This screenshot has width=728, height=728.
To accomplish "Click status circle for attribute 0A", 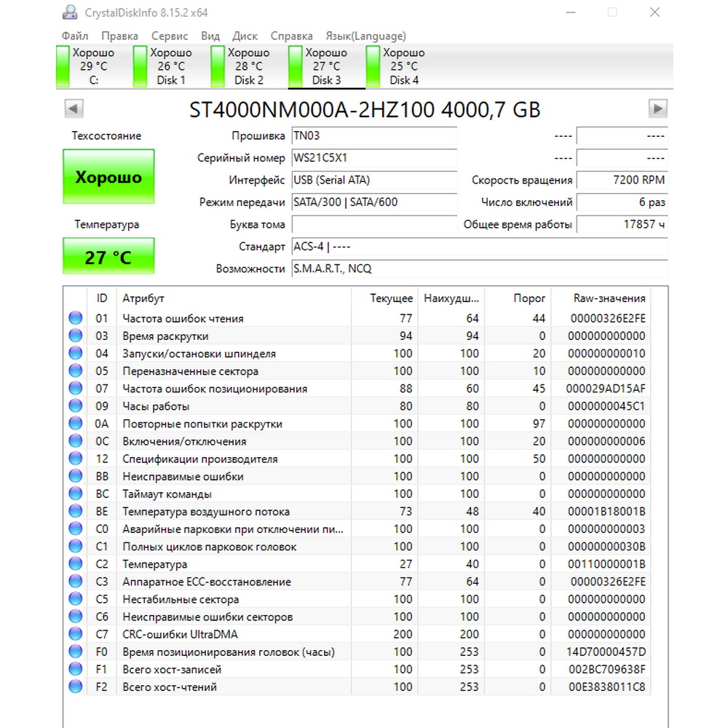I will click(75, 424).
